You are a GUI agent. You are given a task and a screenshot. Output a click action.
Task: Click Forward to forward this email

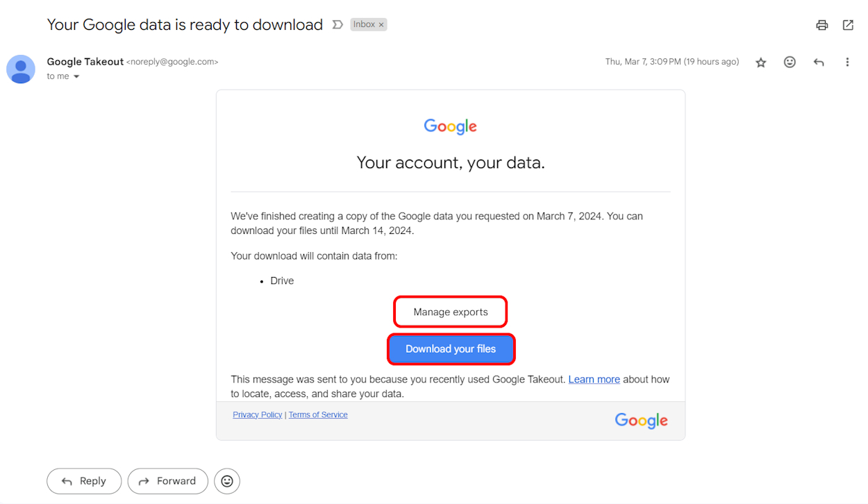pyautogui.click(x=167, y=481)
